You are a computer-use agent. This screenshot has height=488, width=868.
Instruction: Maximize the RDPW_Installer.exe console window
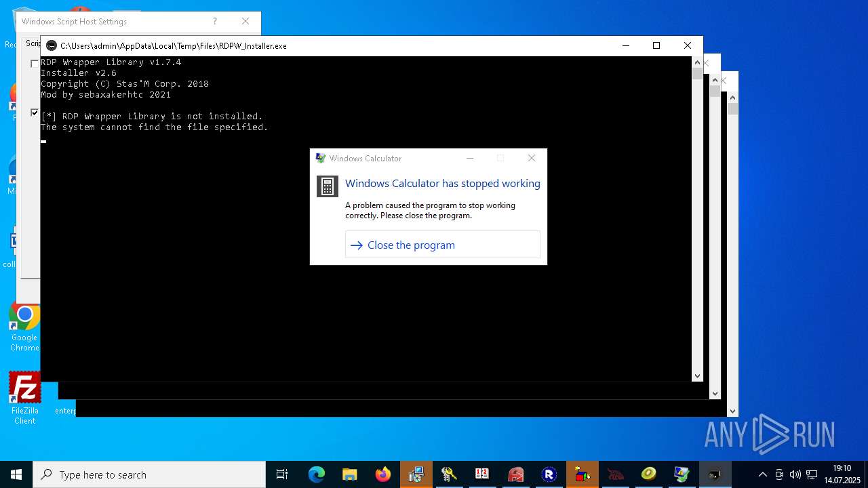[x=656, y=45]
